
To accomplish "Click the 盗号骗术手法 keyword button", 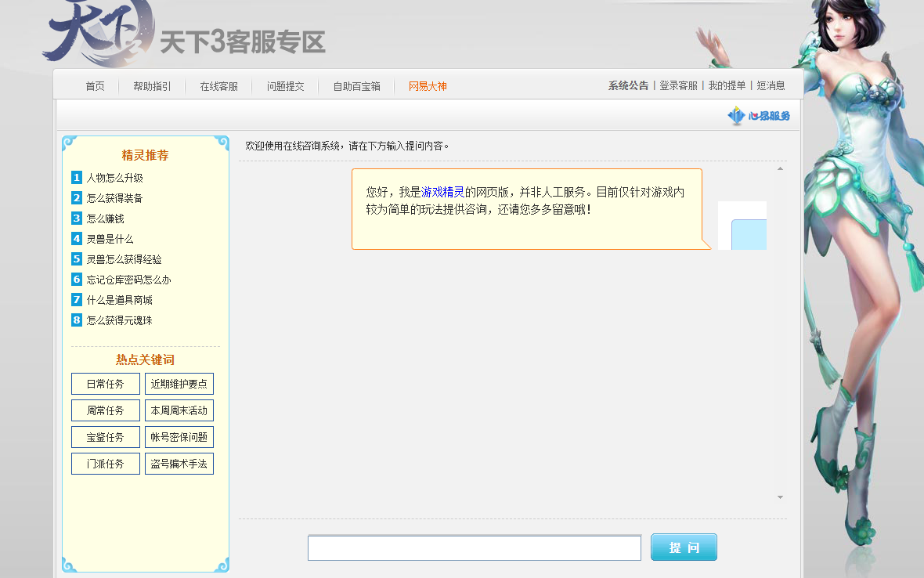I will click(179, 464).
